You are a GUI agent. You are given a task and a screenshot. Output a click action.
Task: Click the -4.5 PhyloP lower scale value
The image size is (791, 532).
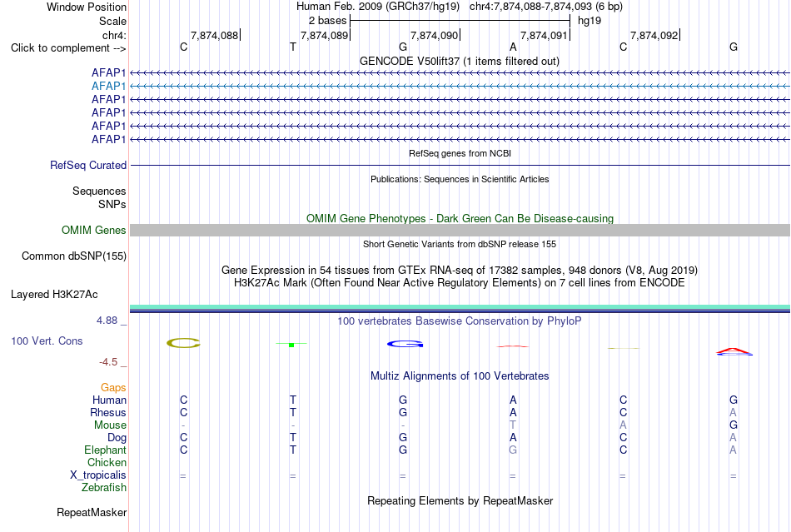(x=108, y=362)
